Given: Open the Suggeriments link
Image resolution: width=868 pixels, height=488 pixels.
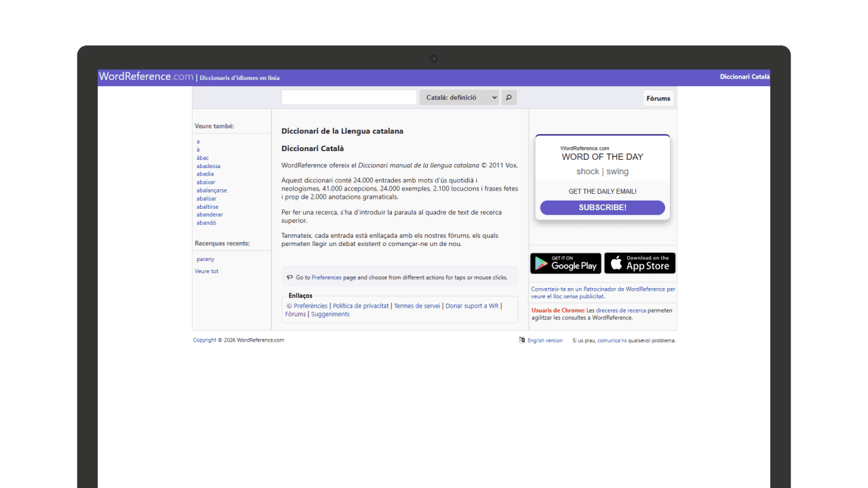Looking at the screenshot, I should click(x=330, y=314).
